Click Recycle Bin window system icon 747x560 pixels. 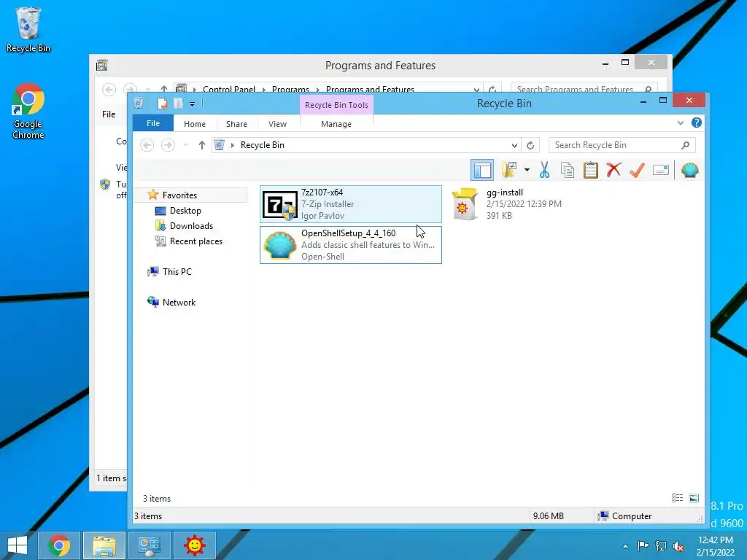coord(138,104)
